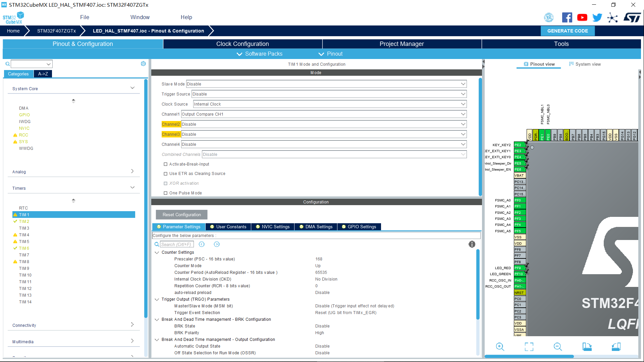
Task: Click the fit-to-screen frame icon
Action: pos(529,347)
